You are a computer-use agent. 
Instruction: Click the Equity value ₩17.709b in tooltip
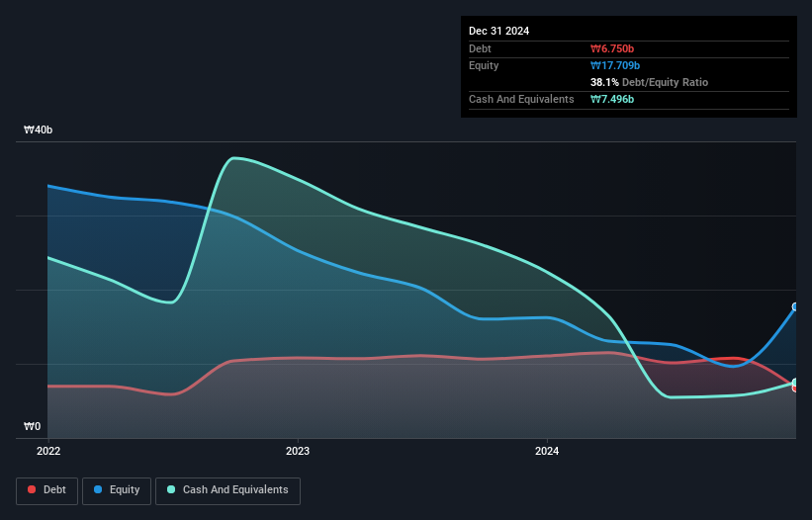tap(615, 65)
